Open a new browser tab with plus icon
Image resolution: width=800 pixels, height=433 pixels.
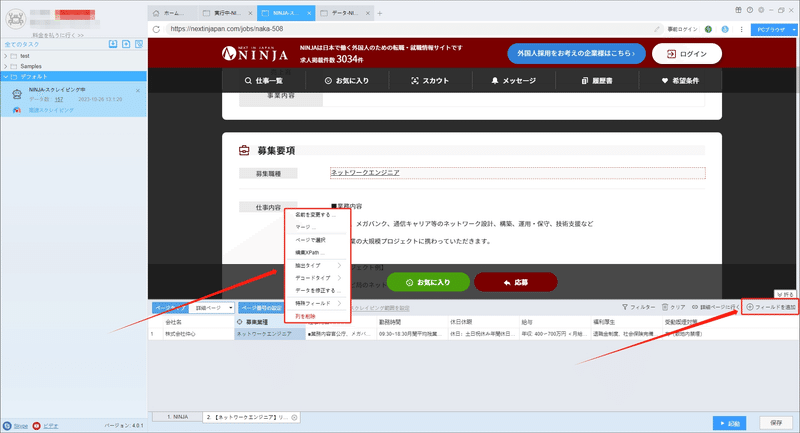[380, 13]
